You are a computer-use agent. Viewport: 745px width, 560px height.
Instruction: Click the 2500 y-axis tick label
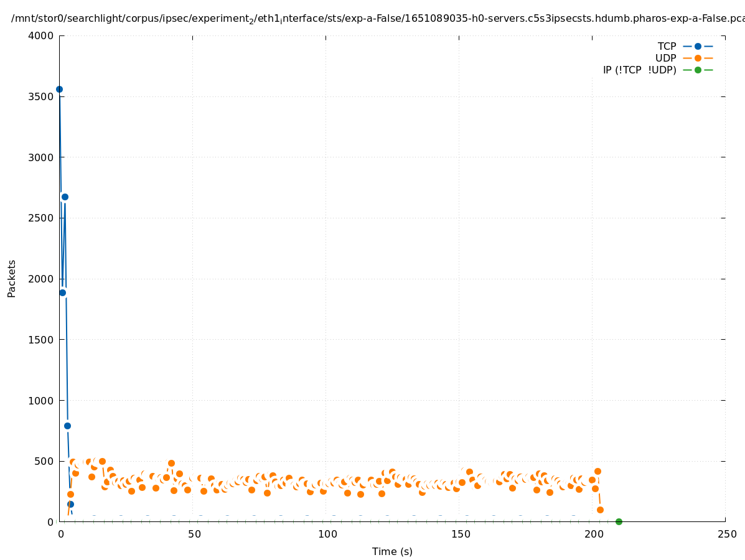point(41,218)
